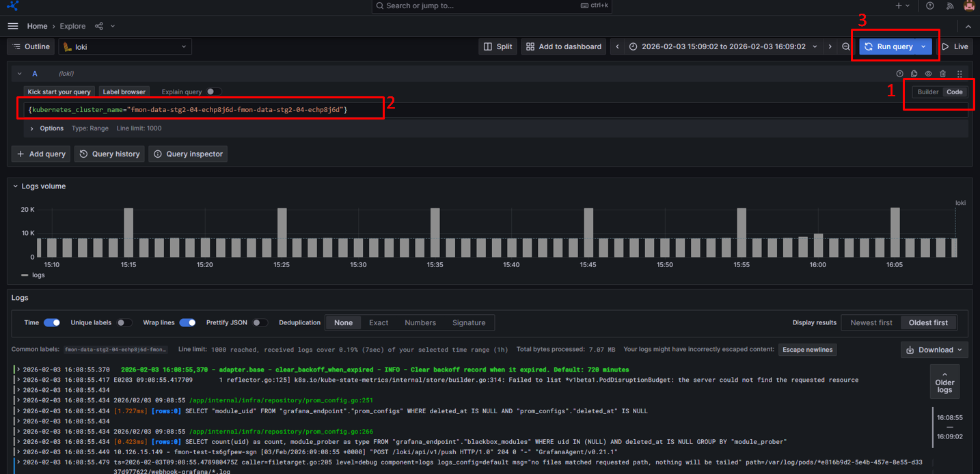Expand the query Options section

[x=32, y=128]
